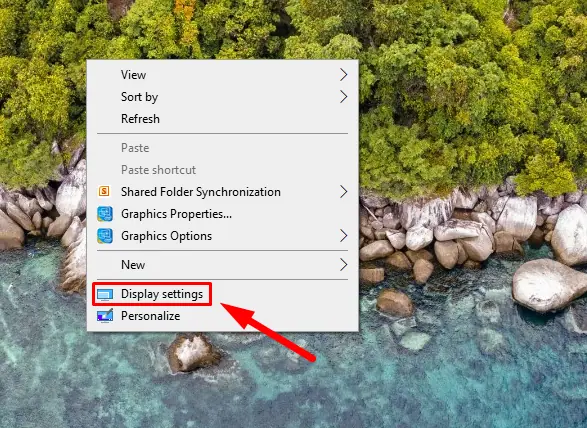Click the Shared Folder Synchronization orange icon
This screenshot has height=428, width=587.
tap(104, 191)
